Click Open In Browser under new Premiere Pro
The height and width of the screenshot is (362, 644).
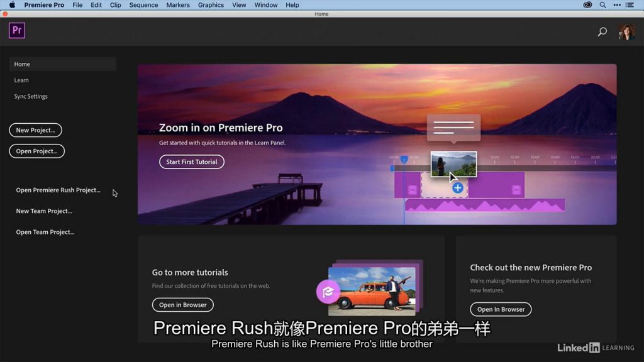[501, 309]
